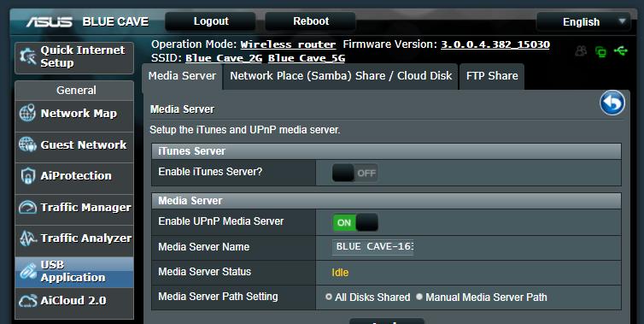Click the Blue_Cave_2G SSID link
Screen dimensions: 644x324
coord(224,58)
